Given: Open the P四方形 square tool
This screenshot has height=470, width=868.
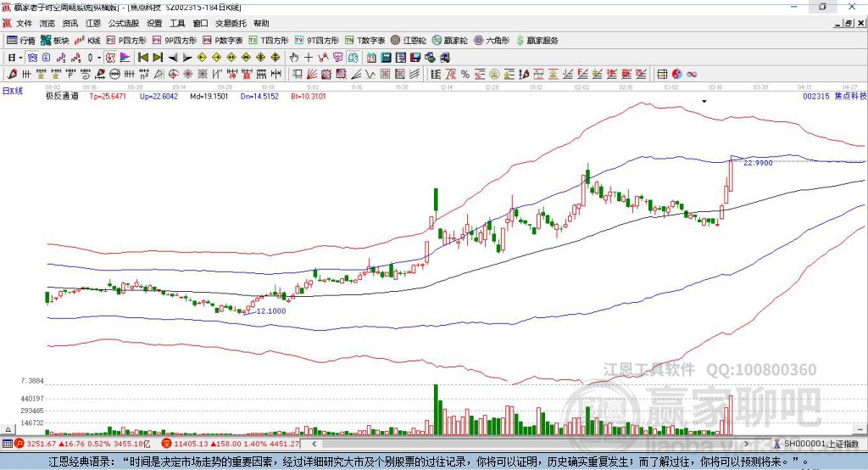Looking at the screenshot, I should (126, 41).
